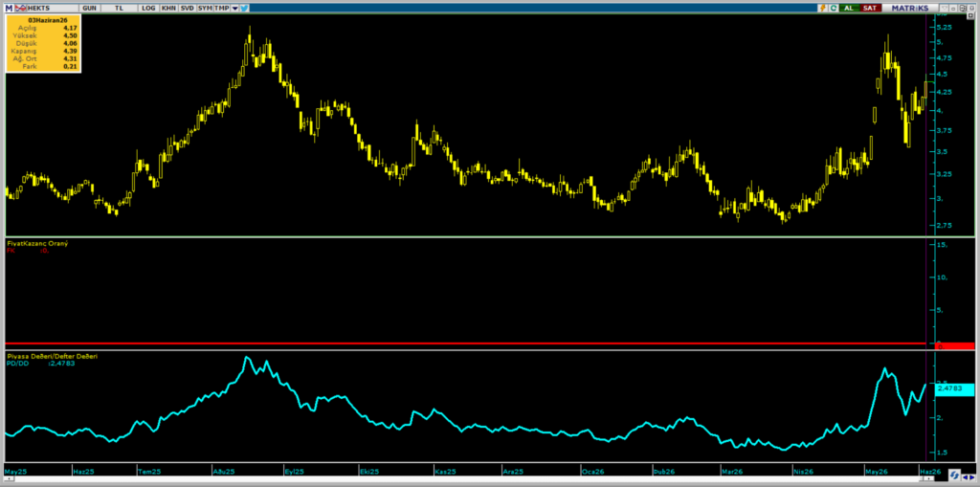Click the Düşük 4,06 value
The width and height of the screenshot is (980, 487).
[69, 43]
